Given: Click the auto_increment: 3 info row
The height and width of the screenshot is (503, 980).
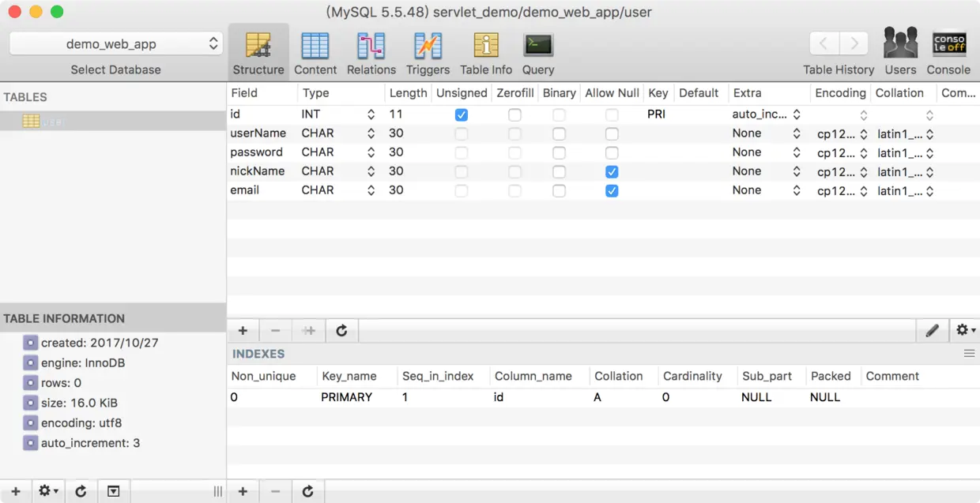Looking at the screenshot, I should pyautogui.click(x=90, y=443).
